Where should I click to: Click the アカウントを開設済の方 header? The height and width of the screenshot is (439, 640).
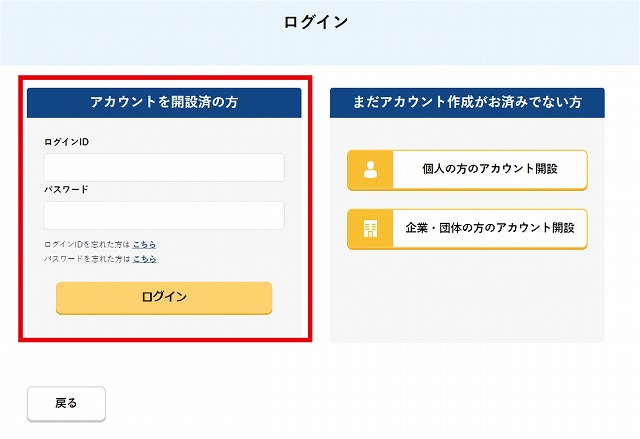click(164, 103)
